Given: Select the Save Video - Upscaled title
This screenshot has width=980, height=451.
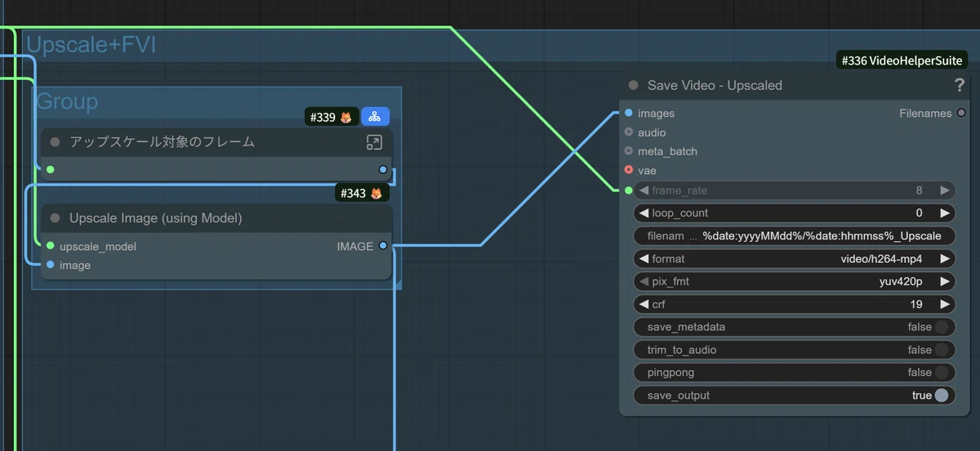Looking at the screenshot, I should click(715, 85).
